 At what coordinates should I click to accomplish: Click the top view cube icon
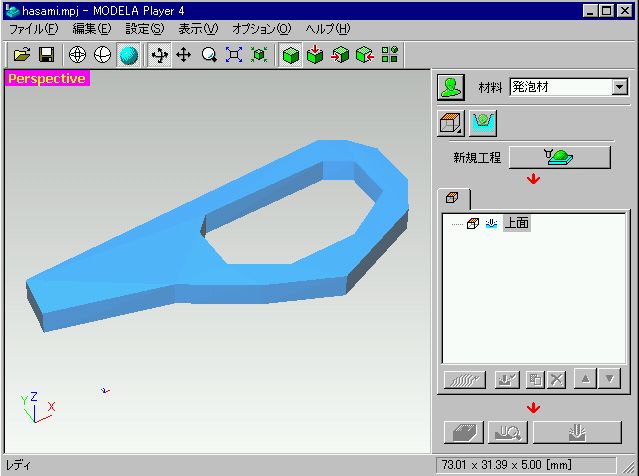coord(315,55)
